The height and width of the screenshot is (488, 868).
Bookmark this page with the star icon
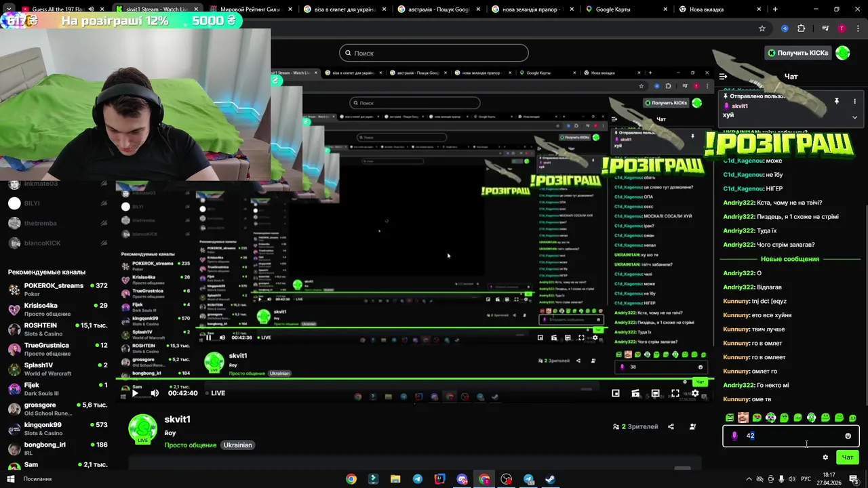(762, 28)
